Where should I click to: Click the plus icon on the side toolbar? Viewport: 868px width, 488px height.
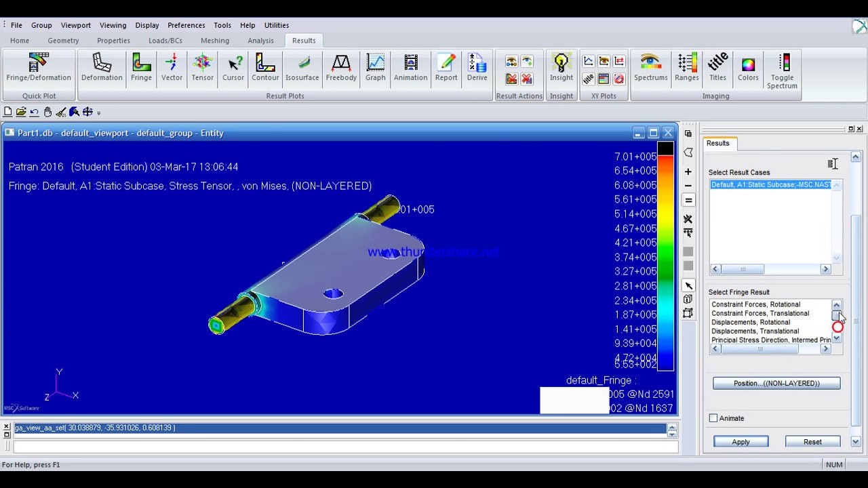click(688, 172)
